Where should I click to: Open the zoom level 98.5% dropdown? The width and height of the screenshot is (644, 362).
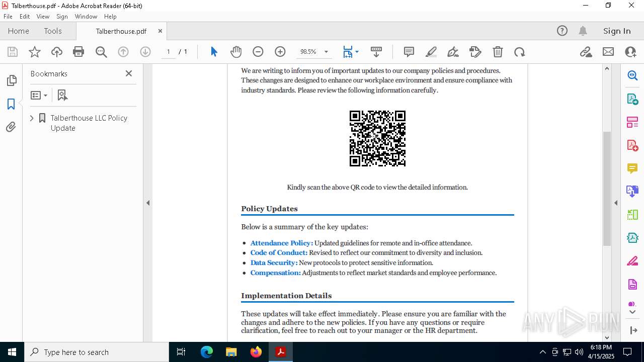point(327,52)
